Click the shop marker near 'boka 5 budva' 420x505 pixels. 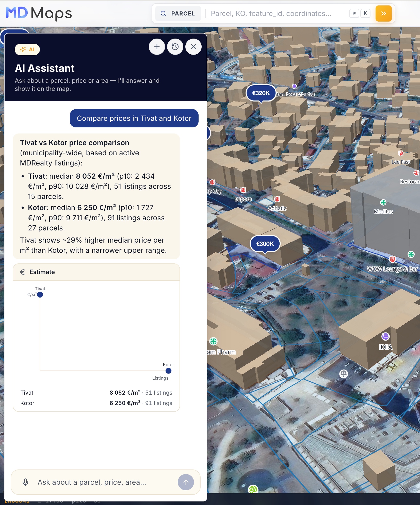(294, 86)
